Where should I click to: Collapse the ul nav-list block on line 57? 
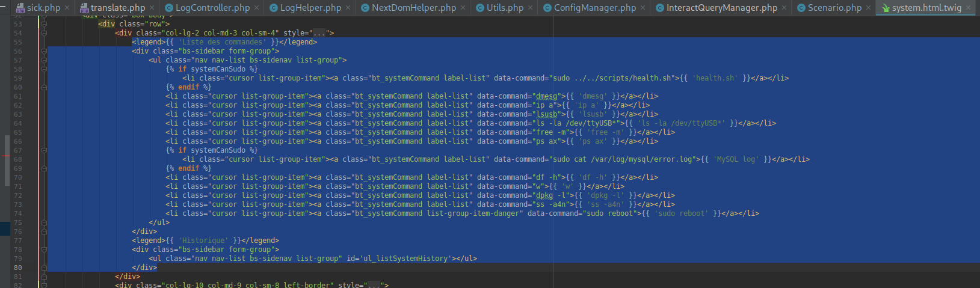click(x=44, y=60)
